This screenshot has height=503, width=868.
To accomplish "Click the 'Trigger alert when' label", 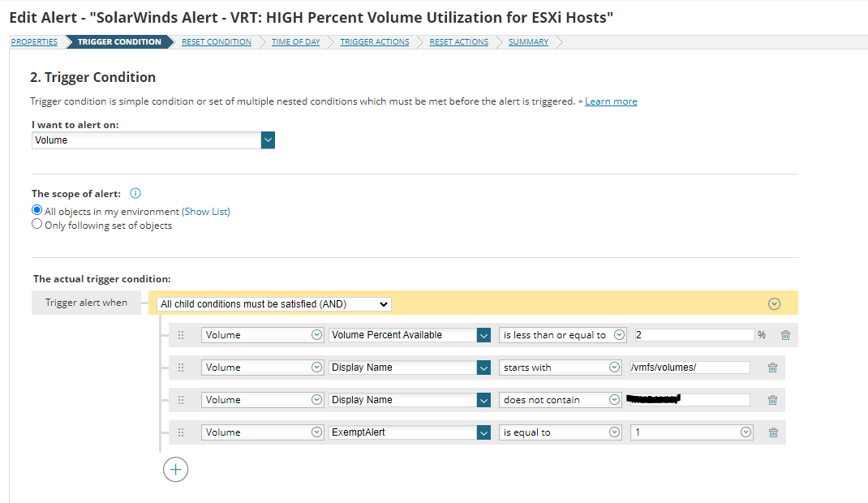I will click(86, 303).
